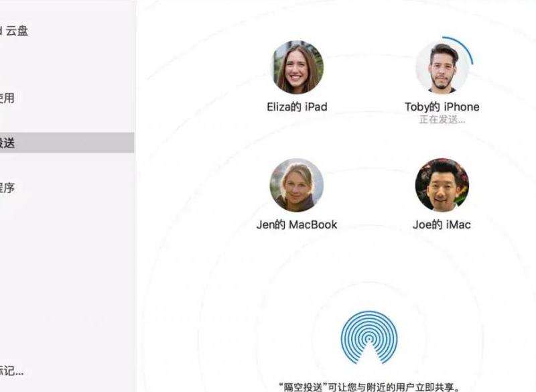Click the "Jen的 MacBook" name label
The width and height of the screenshot is (536, 392).
tap(297, 224)
